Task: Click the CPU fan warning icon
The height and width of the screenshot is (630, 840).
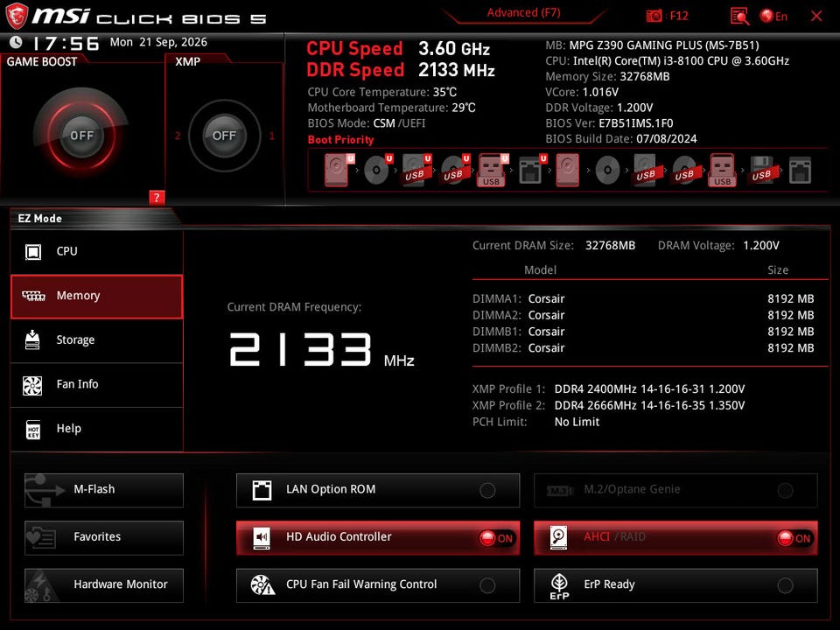Action: [x=262, y=585]
